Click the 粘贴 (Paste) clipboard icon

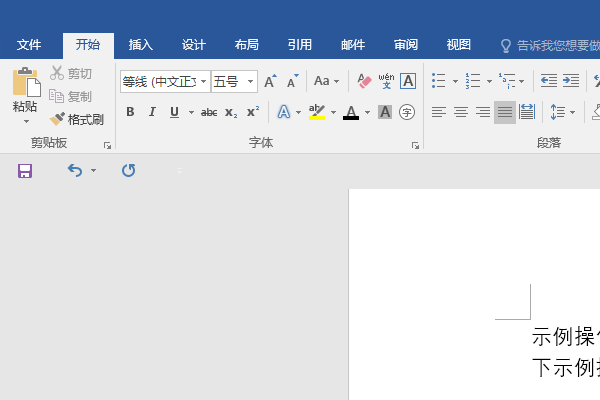tap(26, 82)
